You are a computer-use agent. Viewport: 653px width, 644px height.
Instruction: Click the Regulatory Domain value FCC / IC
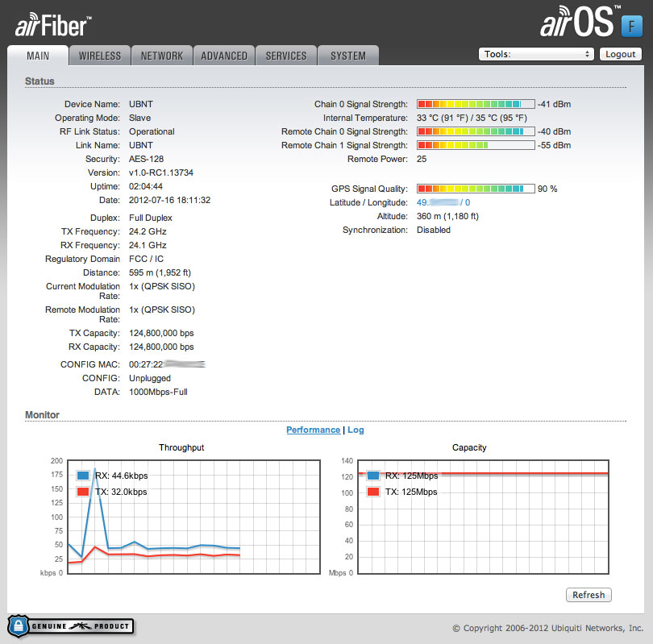(x=146, y=259)
